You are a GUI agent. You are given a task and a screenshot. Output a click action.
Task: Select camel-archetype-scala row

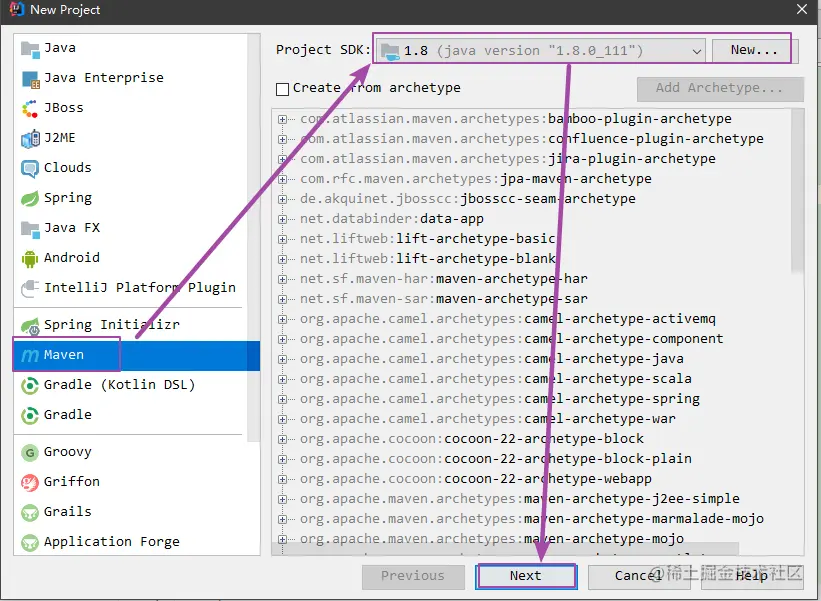(x=495, y=379)
